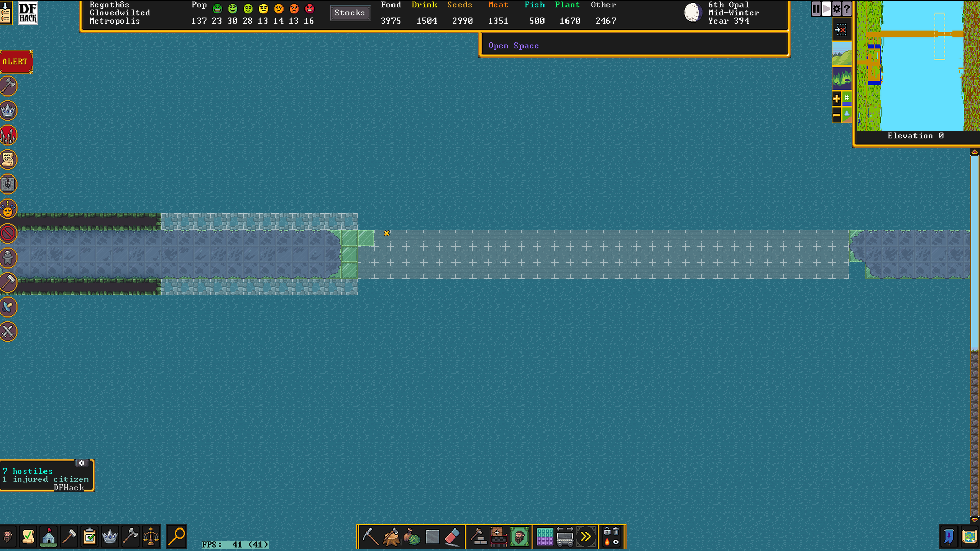Open the DFHack logo menu

click(28, 12)
